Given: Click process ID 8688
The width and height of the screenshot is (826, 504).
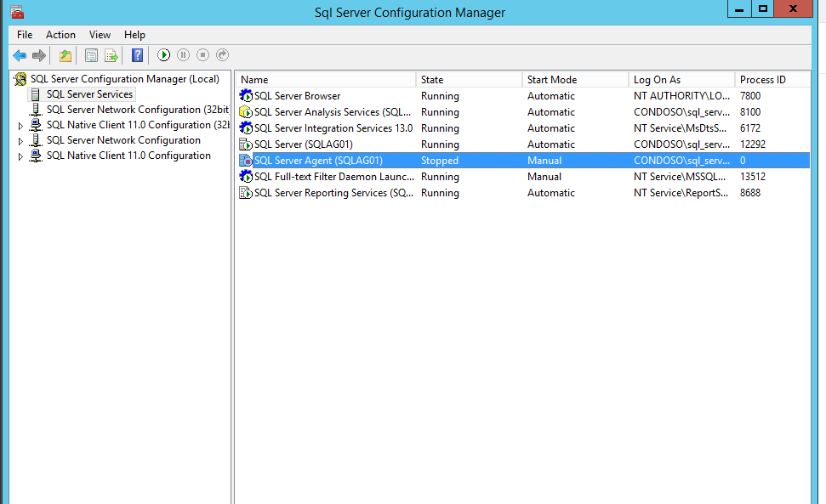Looking at the screenshot, I should (750, 193).
